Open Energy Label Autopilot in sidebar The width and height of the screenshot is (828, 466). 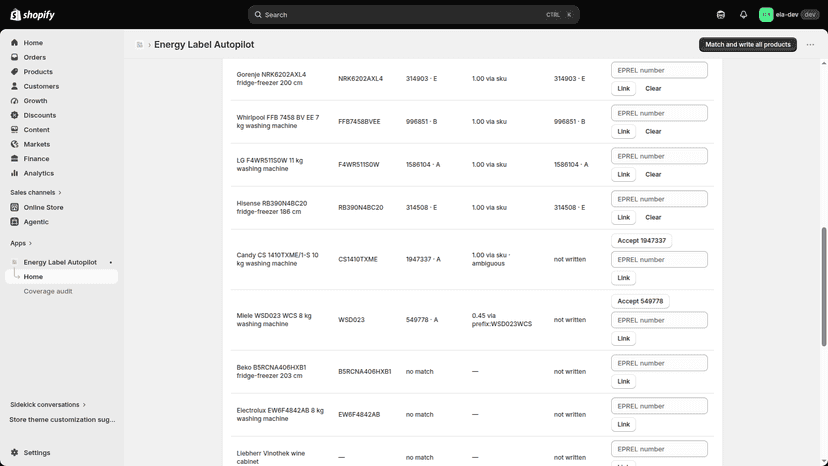[x=60, y=262]
